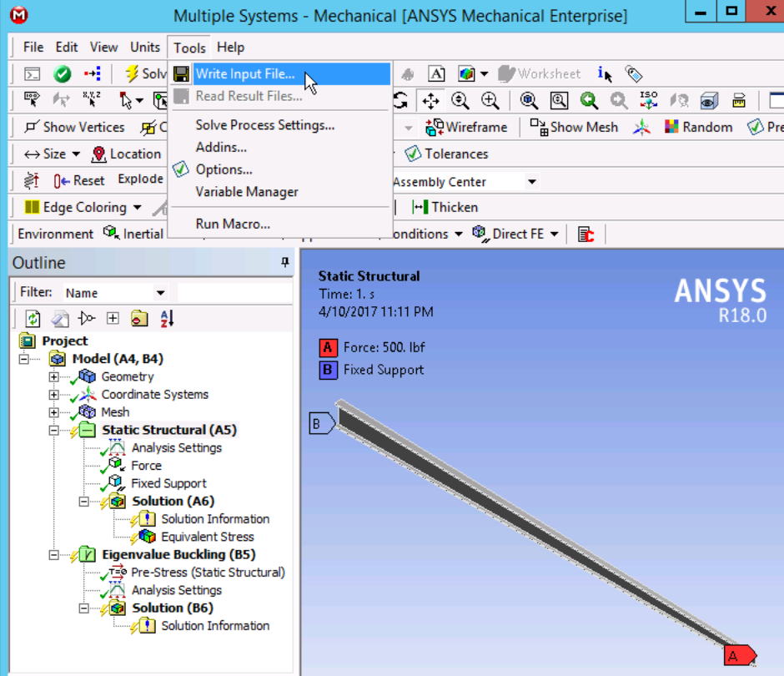This screenshot has width=784, height=676.
Task: Click the Tolerances button
Action: click(x=446, y=154)
